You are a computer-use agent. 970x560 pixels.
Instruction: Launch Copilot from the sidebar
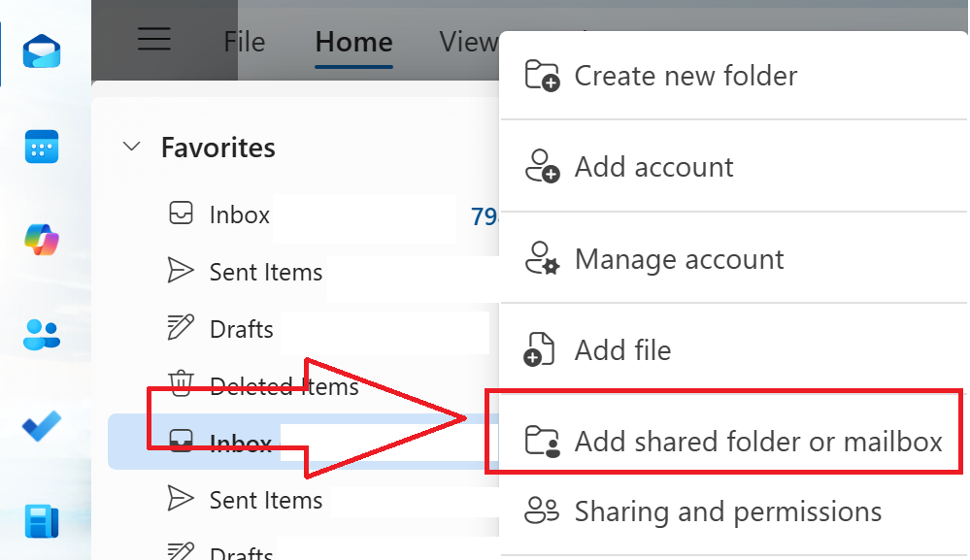40,238
